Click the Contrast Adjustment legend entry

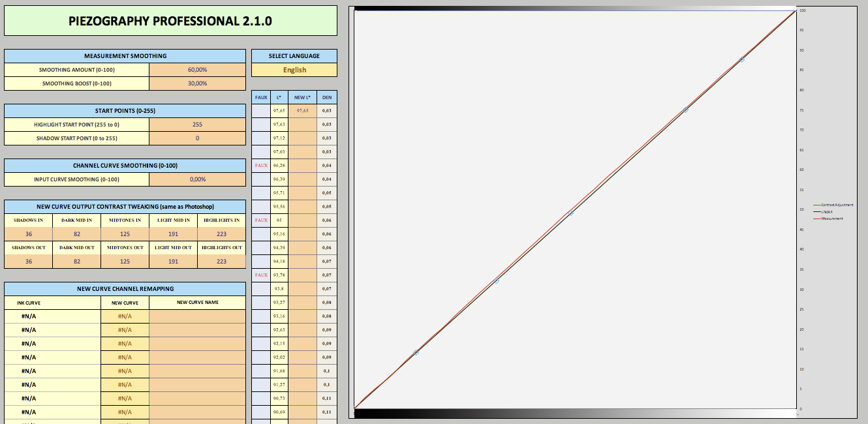[x=837, y=205]
